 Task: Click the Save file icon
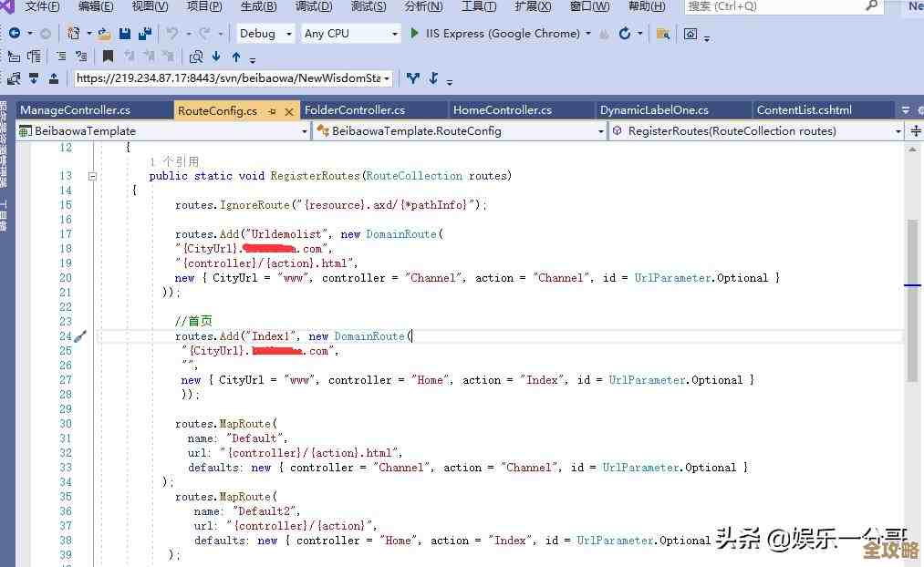tap(125, 34)
